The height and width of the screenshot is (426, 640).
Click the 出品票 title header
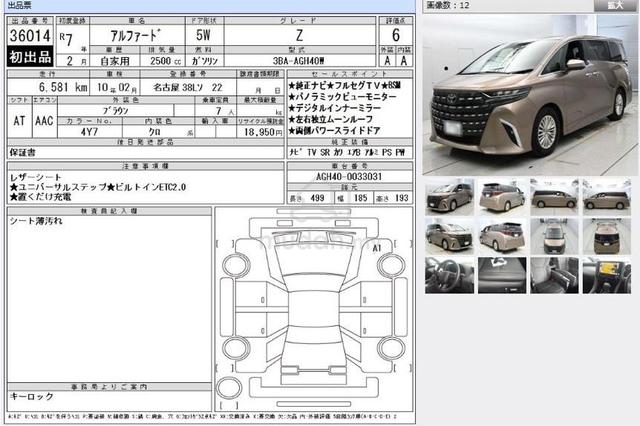[20, 5]
